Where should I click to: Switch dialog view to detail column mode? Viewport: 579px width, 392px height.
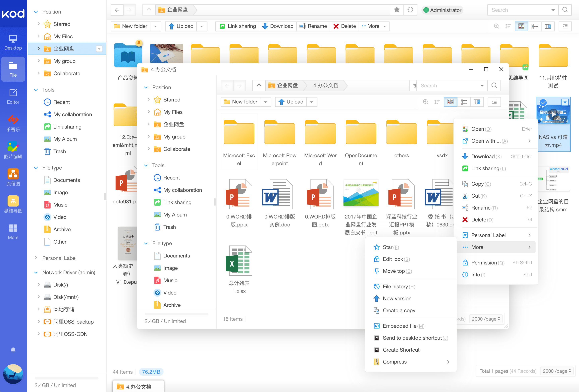click(477, 102)
